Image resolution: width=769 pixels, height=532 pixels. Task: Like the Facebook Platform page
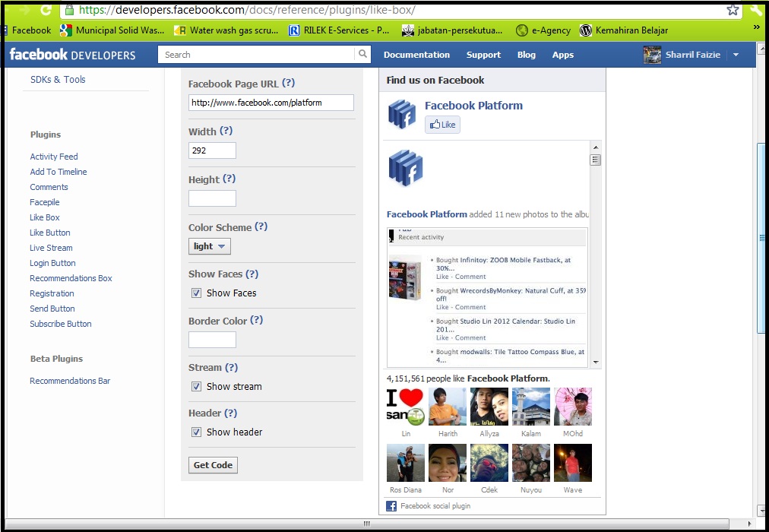(x=442, y=125)
